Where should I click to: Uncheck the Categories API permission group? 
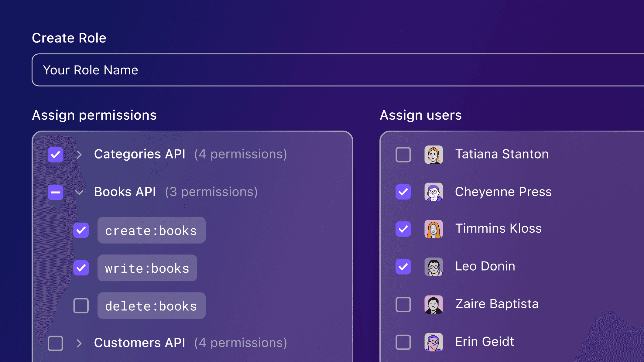[55, 155]
